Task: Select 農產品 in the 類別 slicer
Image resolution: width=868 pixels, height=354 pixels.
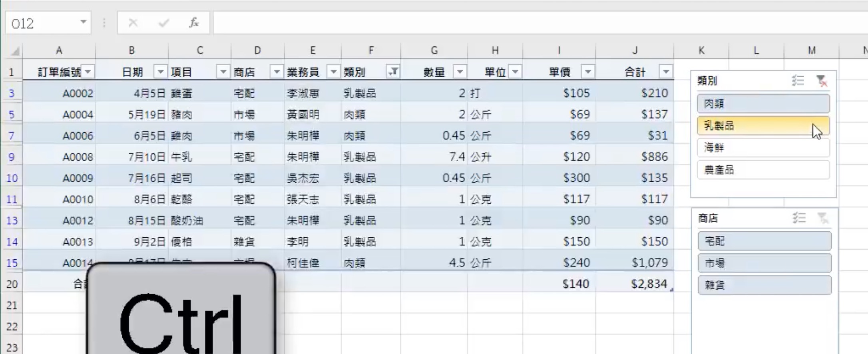Action: click(x=763, y=170)
